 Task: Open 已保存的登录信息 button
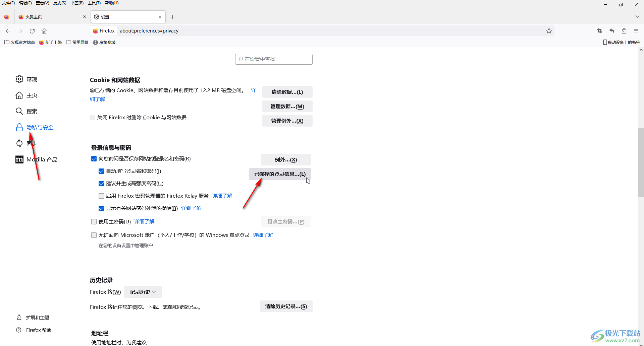280,174
